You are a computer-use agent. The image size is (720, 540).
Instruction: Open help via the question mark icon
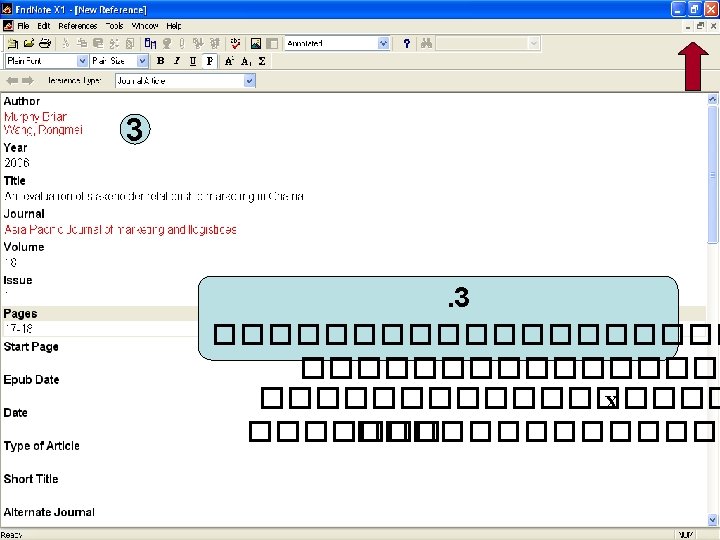click(x=406, y=44)
